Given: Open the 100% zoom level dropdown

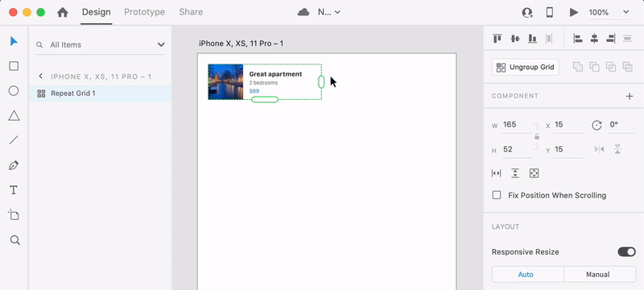Looking at the screenshot, I should coord(609,12).
